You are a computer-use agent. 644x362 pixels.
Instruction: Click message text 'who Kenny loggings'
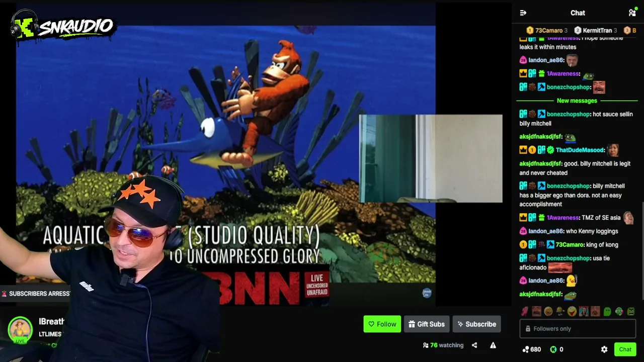click(x=592, y=231)
